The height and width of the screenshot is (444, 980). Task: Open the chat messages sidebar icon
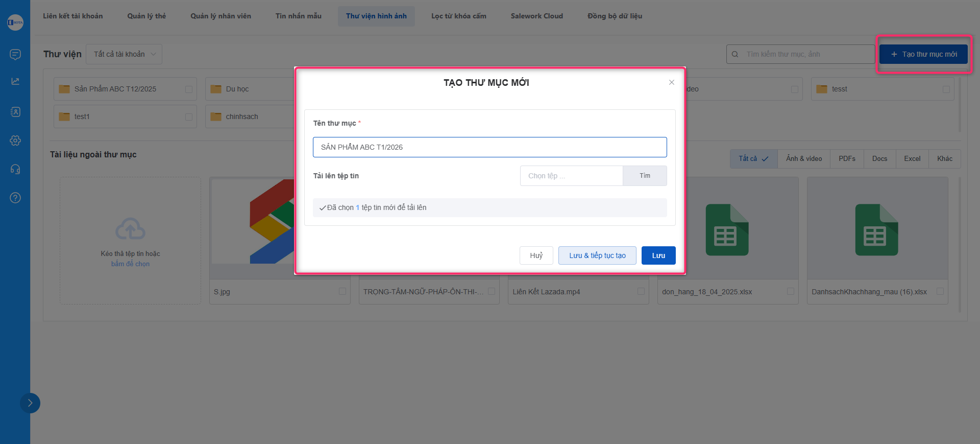click(x=15, y=54)
